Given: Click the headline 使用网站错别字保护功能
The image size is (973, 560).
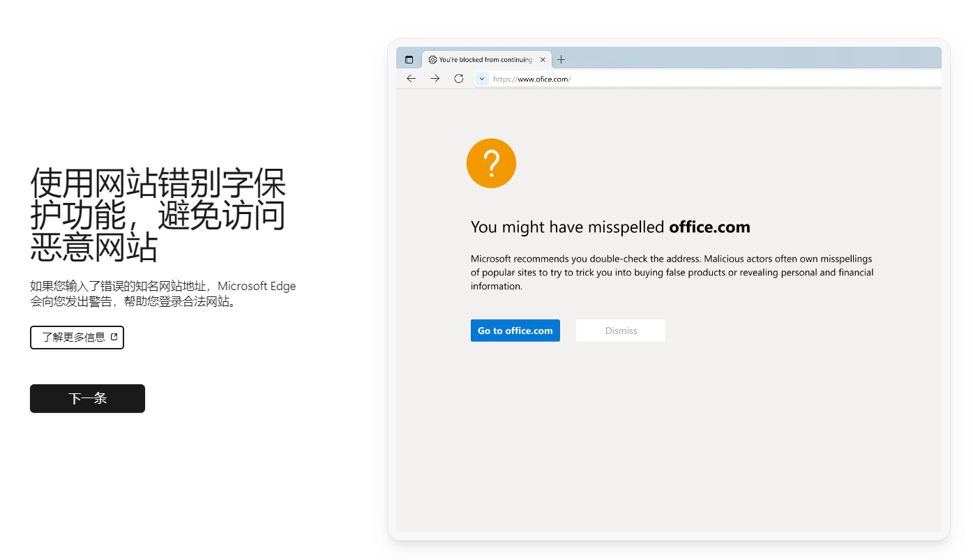Looking at the screenshot, I should 158,215.
